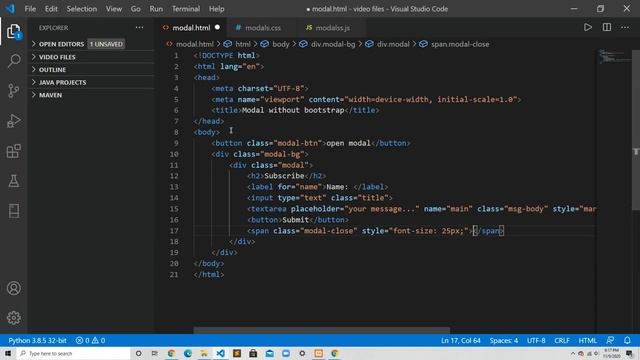Switch to the modalss.js tab
The width and height of the screenshot is (640, 360).
coord(333,27)
